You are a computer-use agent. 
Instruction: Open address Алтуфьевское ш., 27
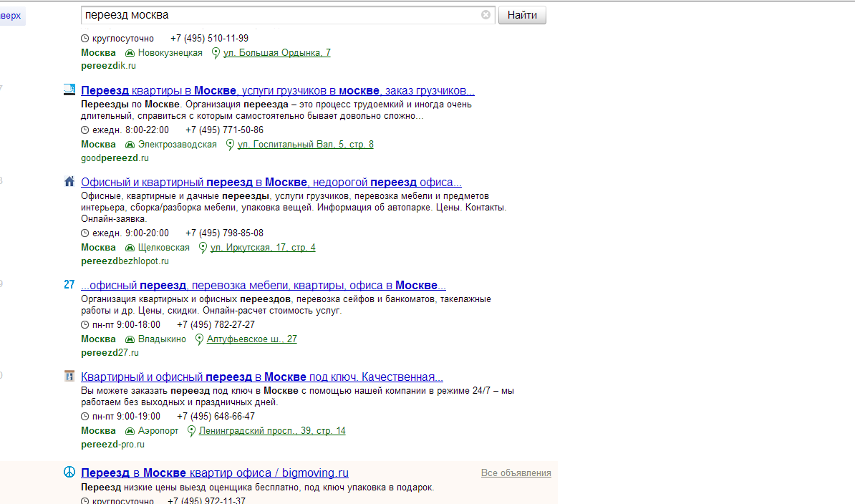[252, 339]
